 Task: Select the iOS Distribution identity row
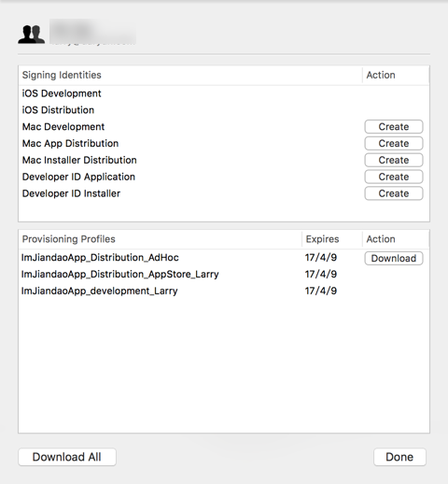(x=224, y=110)
